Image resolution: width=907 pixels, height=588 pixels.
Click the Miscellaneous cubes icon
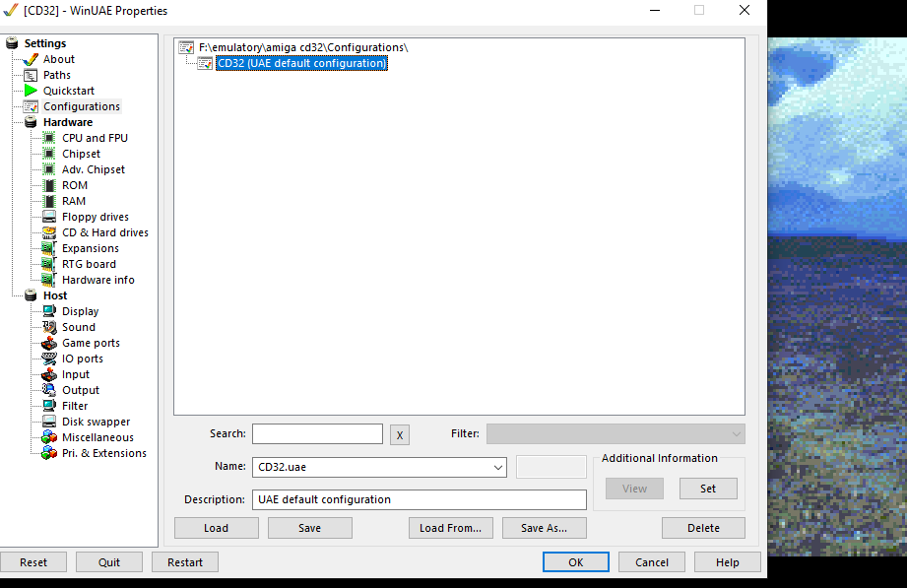point(49,437)
